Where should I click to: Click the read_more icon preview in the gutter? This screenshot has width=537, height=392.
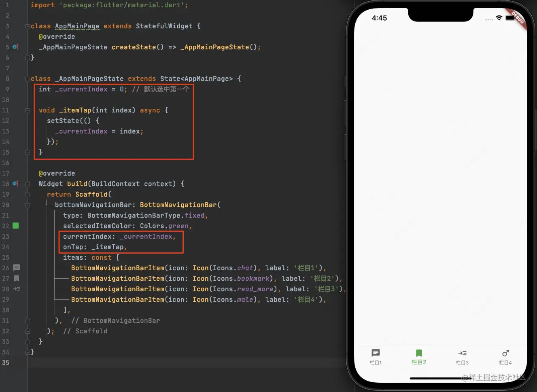17,289
